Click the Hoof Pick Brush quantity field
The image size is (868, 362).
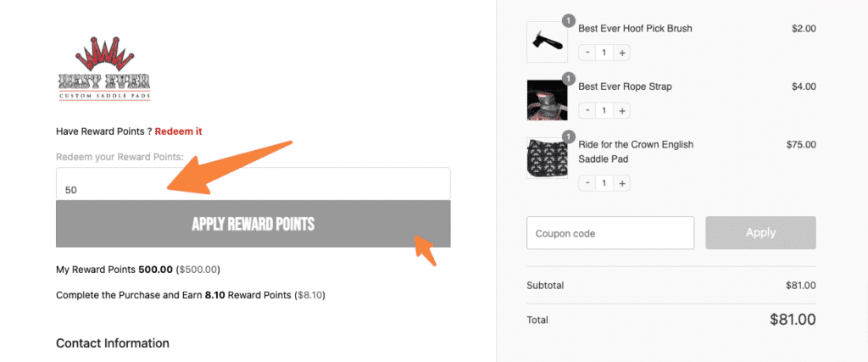604,53
